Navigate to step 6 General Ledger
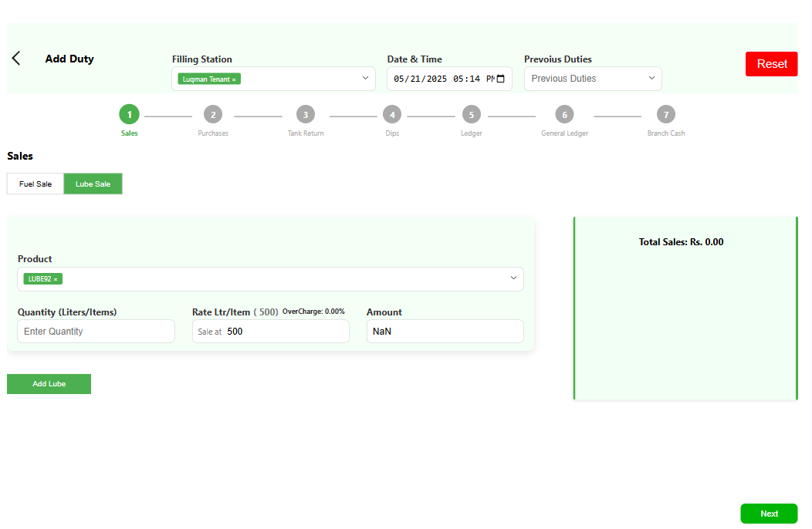The height and width of the screenshot is (529, 812). point(564,115)
